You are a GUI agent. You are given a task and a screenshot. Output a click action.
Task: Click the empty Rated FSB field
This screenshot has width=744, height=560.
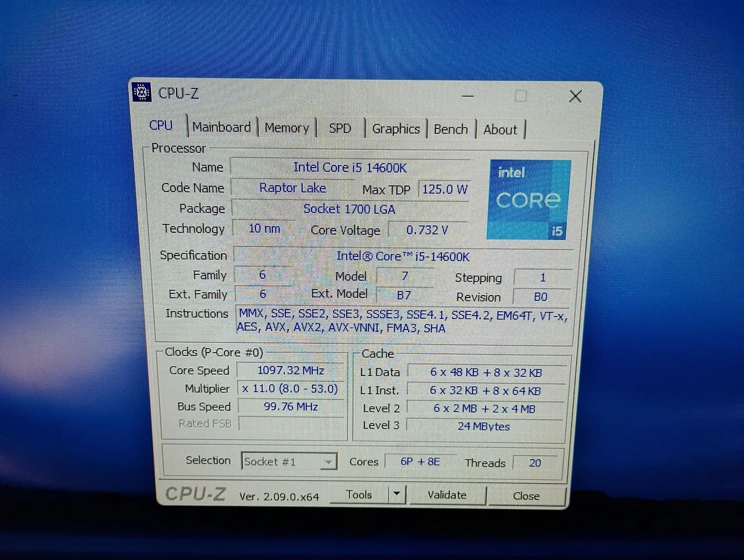(x=291, y=424)
